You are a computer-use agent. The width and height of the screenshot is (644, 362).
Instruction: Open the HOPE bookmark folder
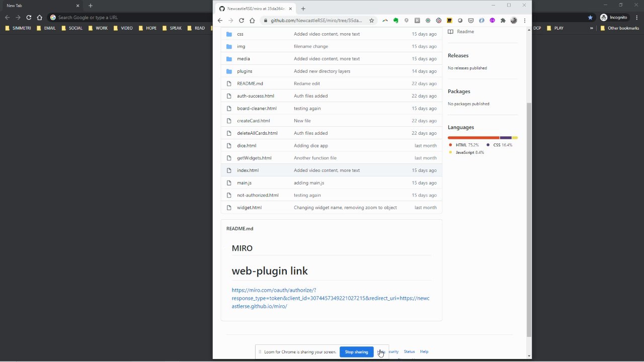coord(147,28)
